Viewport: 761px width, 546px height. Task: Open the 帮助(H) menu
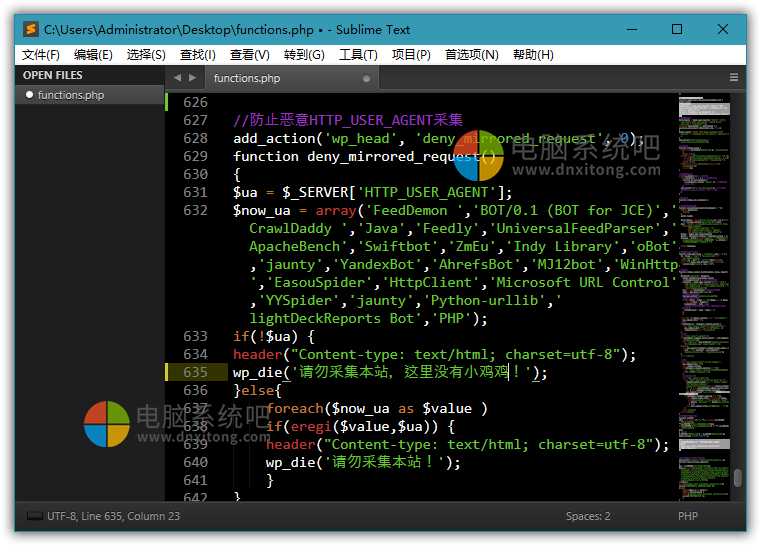(533, 55)
